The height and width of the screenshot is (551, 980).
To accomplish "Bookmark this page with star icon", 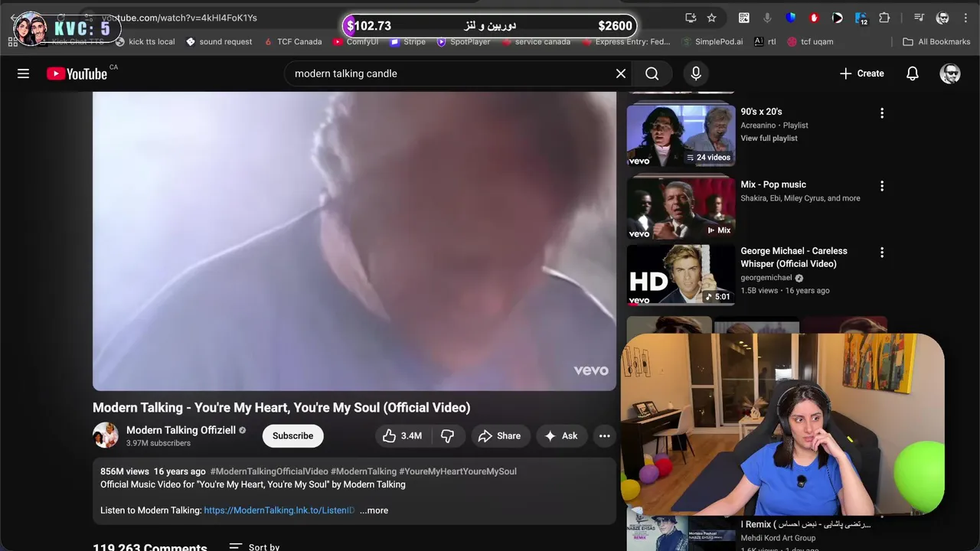I will coord(712,18).
